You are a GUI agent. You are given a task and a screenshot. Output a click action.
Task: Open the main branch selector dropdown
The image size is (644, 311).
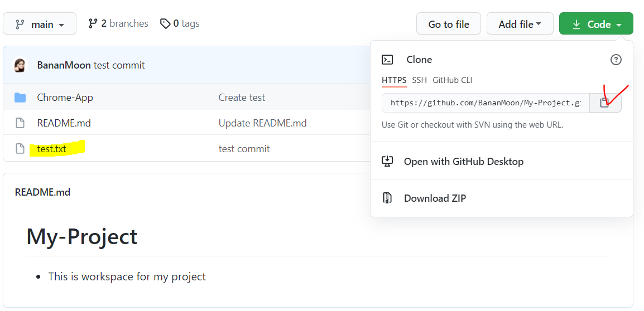tap(40, 24)
